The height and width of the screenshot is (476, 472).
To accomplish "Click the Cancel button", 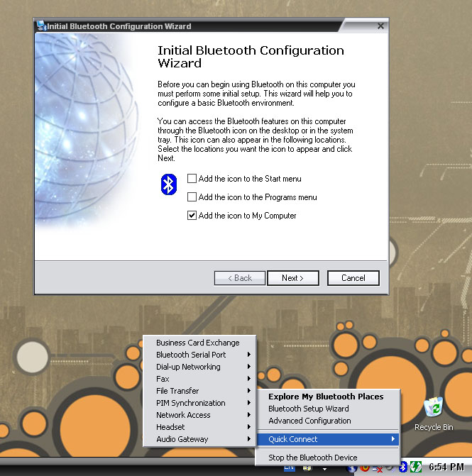I will point(353,278).
